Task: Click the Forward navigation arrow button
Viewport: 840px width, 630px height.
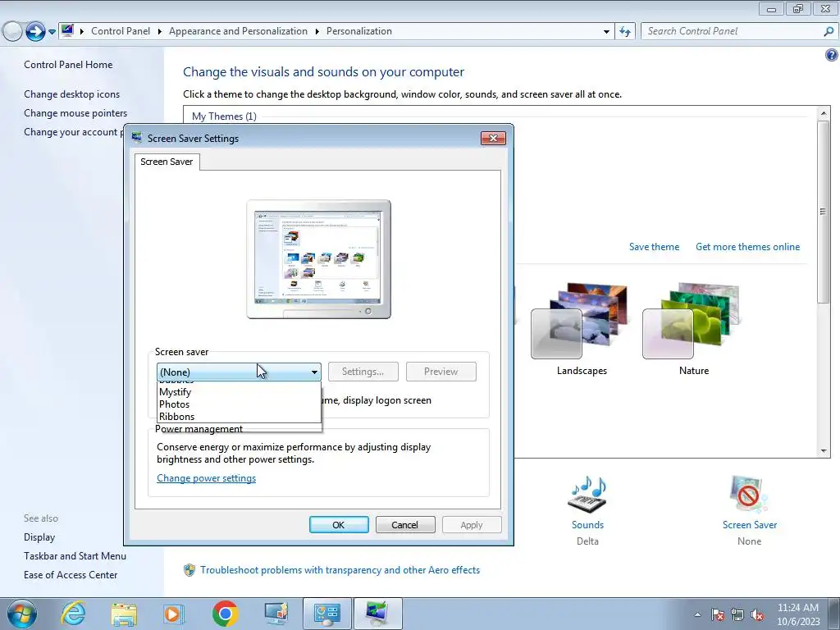Action: pyautogui.click(x=34, y=31)
